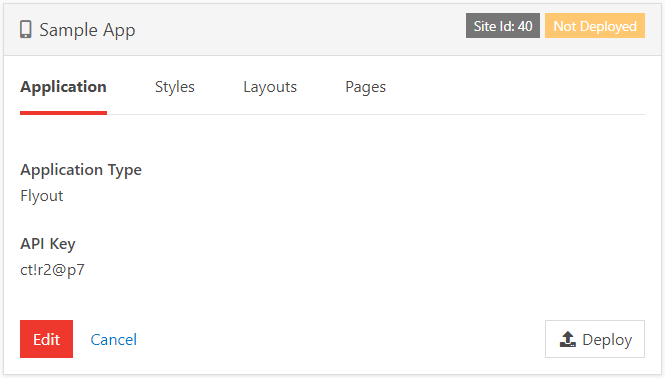Image resolution: width=665 pixels, height=378 pixels.
Task: Click the red underline beneath Application tab
Action: click(63, 113)
